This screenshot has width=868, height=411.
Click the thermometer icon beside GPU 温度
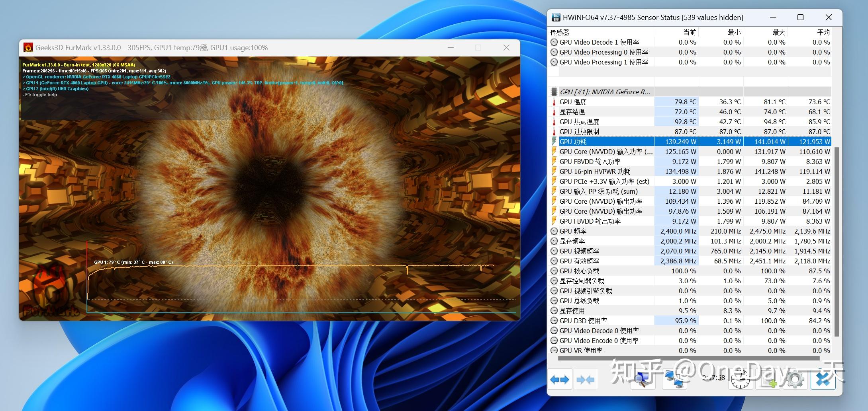click(x=554, y=101)
